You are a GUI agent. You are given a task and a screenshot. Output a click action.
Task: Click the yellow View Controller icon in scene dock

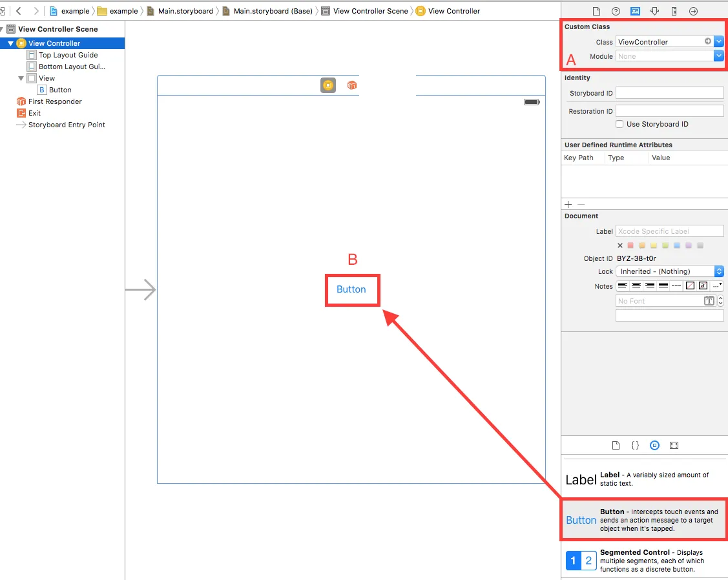pyautogui.click(x=328, y=85)
